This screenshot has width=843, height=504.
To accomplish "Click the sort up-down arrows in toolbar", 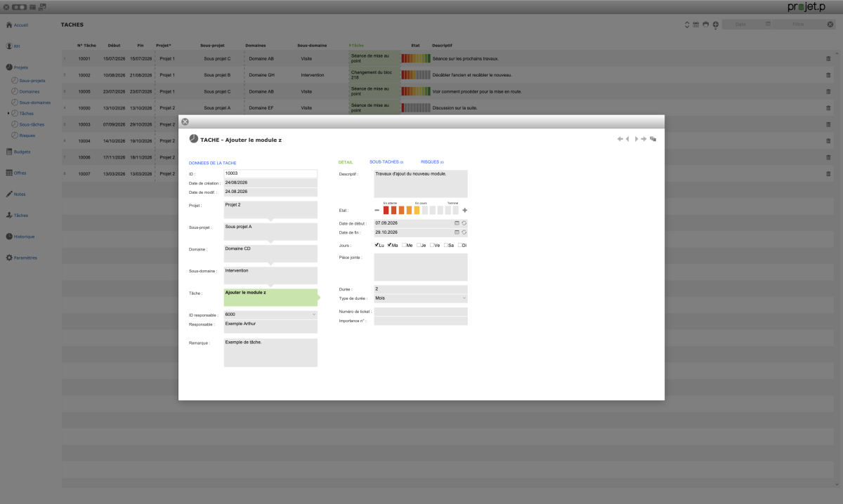I will pyautogui.click(x=687, y=25).
